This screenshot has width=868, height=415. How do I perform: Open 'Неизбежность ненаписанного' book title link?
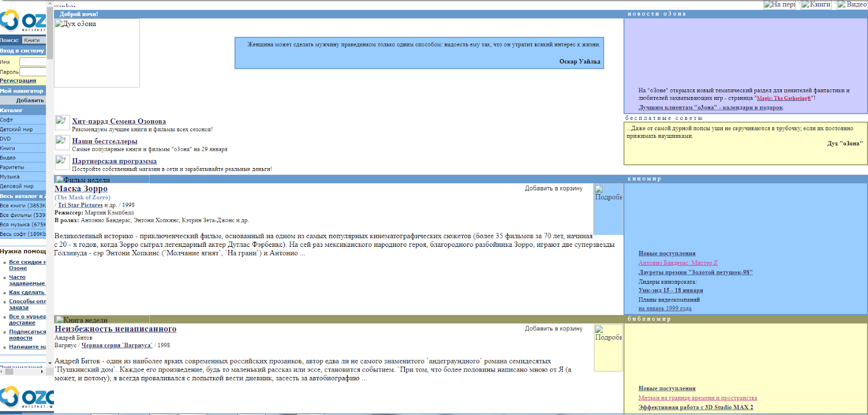[x=116, y=329]
